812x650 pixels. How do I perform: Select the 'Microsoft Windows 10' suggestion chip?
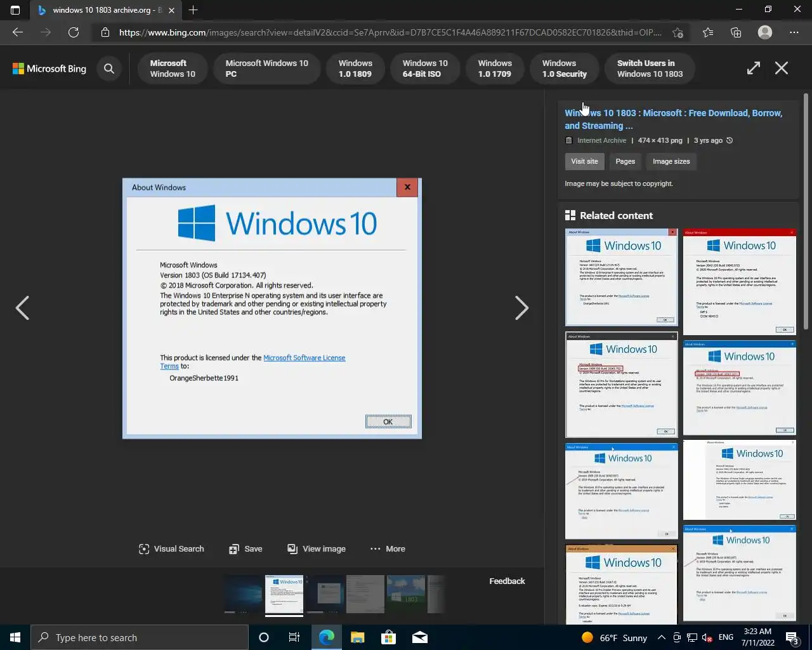click(173, 69)
